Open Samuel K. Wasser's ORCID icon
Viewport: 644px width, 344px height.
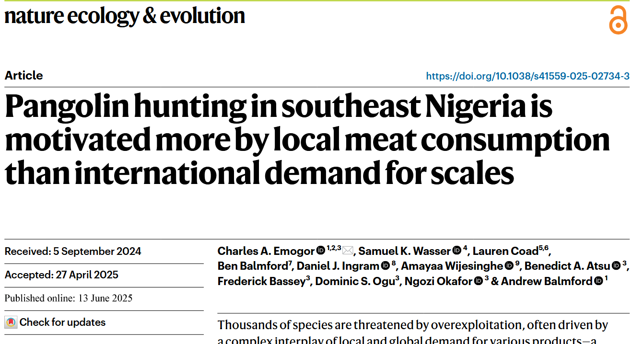457,251
